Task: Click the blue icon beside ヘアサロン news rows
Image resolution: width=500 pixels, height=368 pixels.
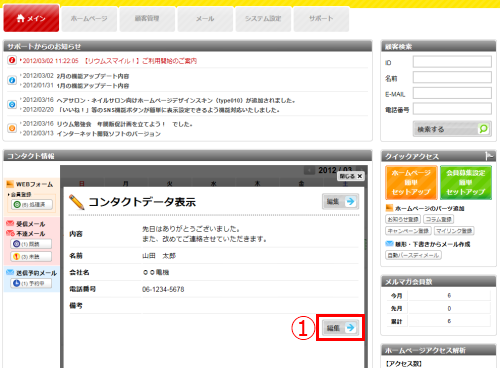Action: [x=12, y=105]
